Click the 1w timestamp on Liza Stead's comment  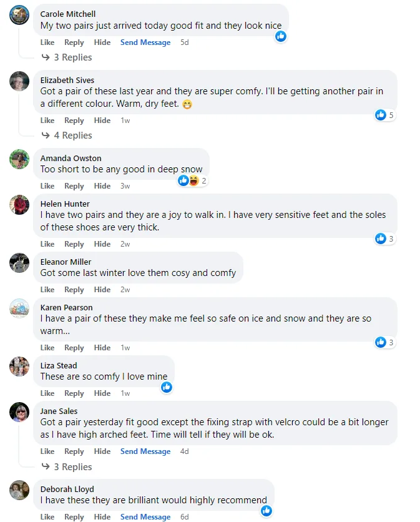125,393
